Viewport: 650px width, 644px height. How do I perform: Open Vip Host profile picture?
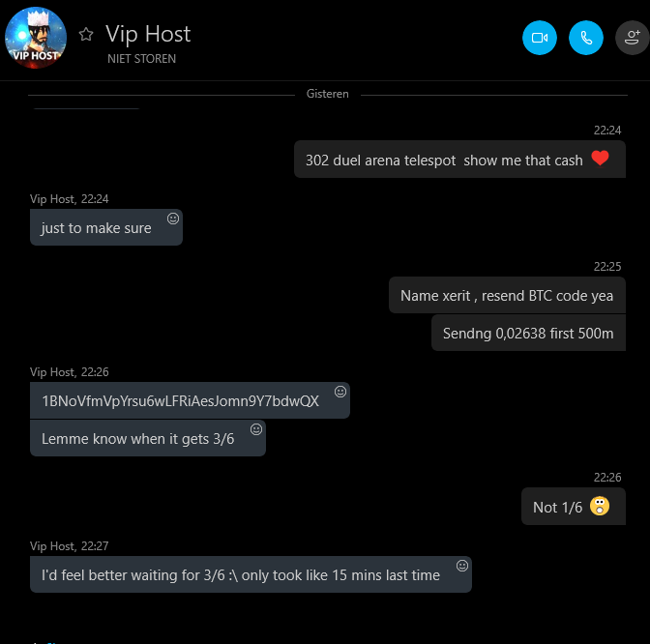coord(36,38)
